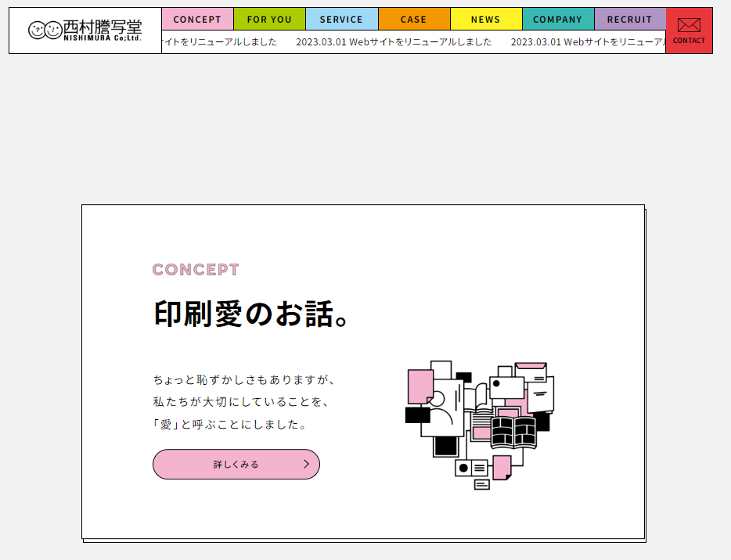Open the teal COMPANY navigation tab
Screen dimensions: 731x560
click(557, 19)
